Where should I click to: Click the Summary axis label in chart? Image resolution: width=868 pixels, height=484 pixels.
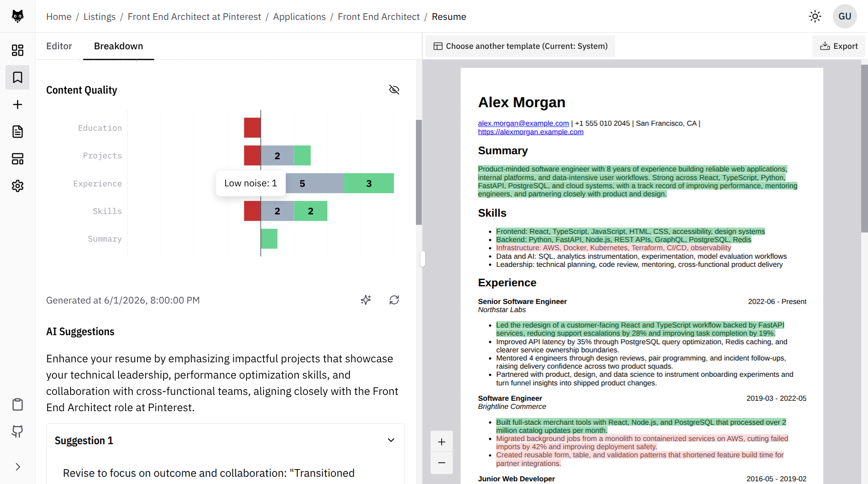click(x=105, y=239)
